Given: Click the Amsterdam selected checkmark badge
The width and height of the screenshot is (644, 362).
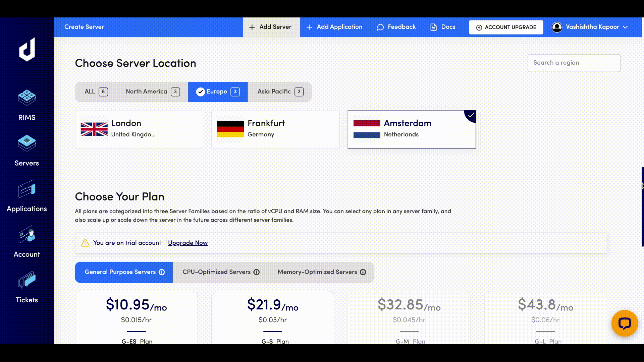Looking at the screenshot, I should point(471,115).
